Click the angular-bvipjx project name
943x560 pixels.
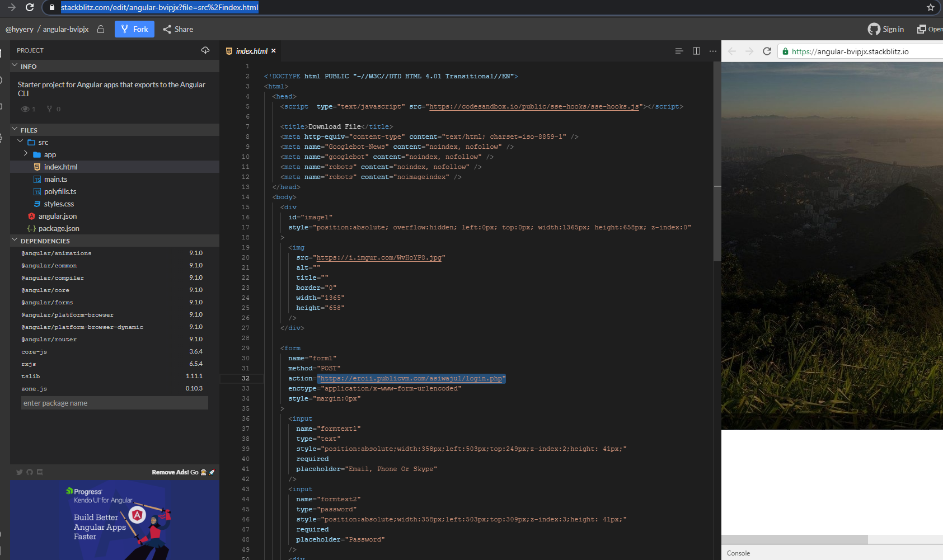point(66,29)
